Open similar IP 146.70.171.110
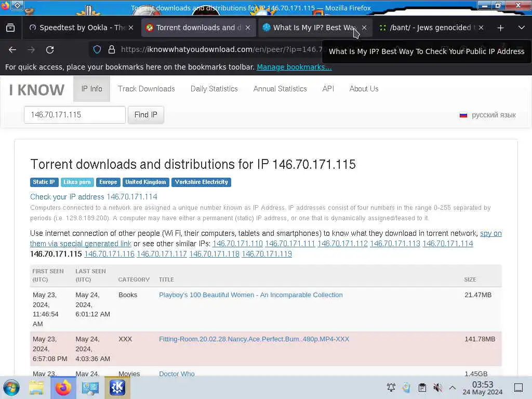 point(237,244)
